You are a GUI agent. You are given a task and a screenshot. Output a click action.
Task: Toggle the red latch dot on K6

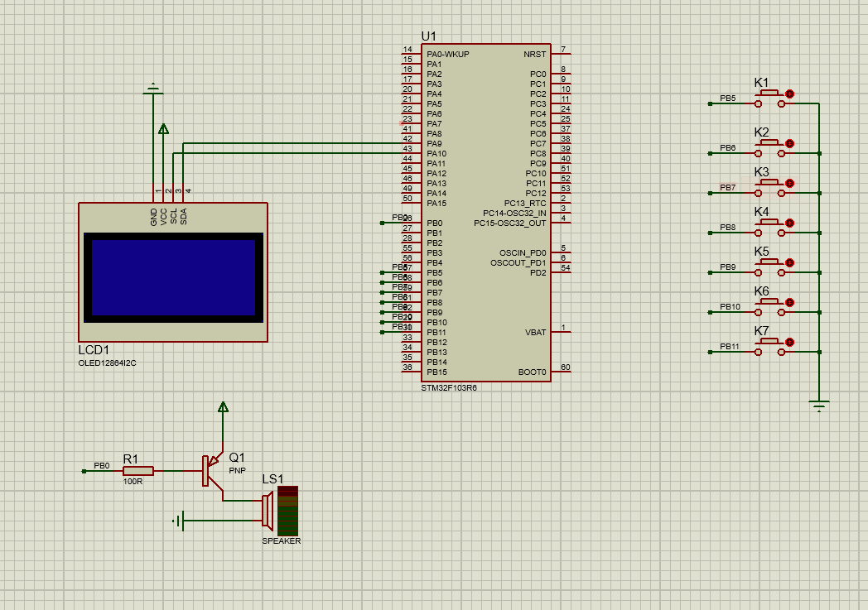click(x=790, y=302)
